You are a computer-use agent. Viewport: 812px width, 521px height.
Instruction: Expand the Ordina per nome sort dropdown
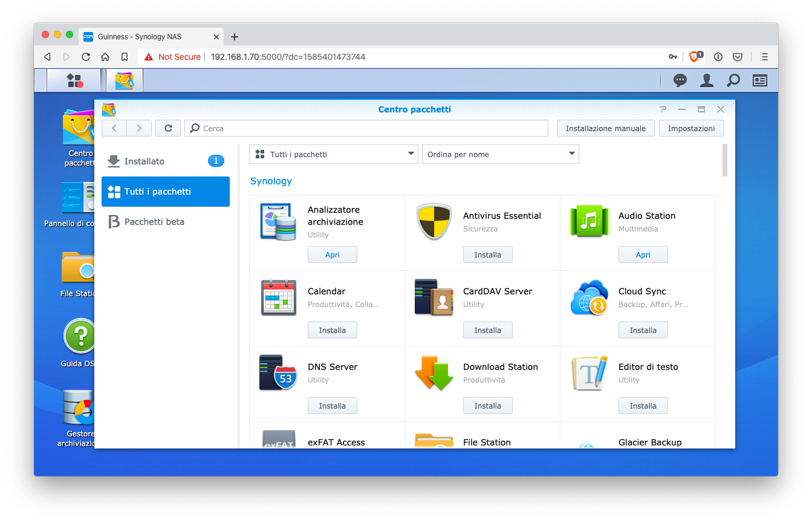[501, 154]
